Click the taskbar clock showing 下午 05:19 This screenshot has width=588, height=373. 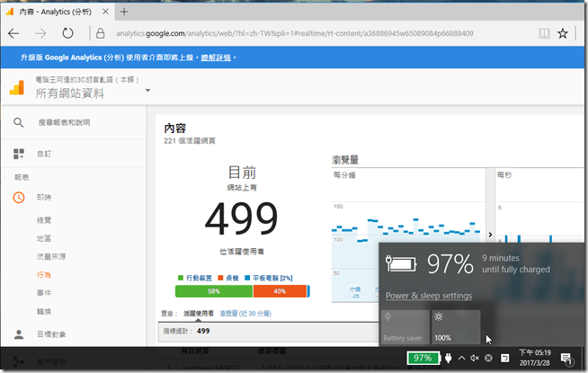(535, 358)
